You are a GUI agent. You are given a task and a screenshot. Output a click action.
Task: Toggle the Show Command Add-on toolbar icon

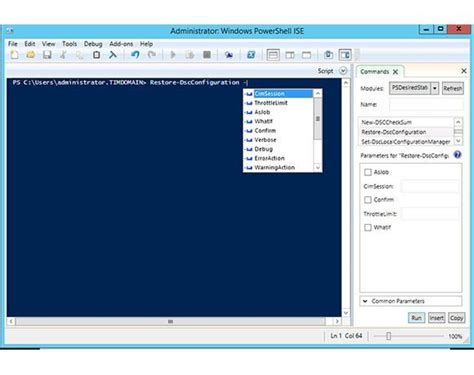(345, 55)
